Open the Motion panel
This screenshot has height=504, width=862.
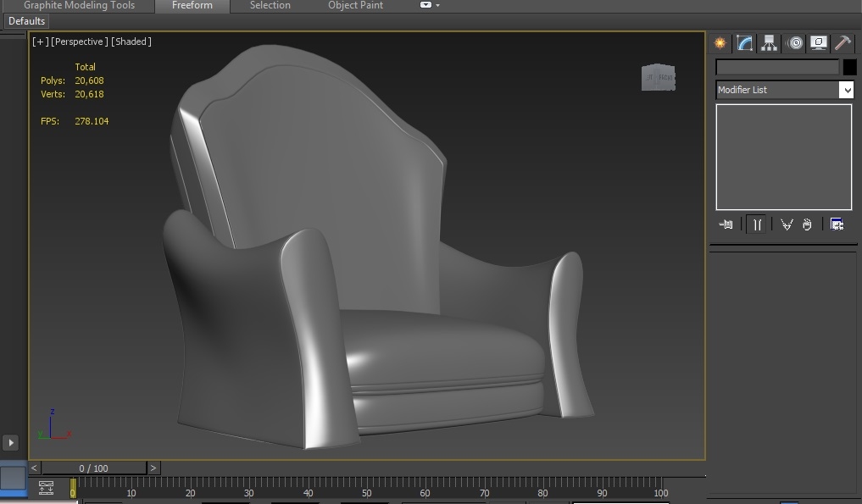(x=794, y=43)
